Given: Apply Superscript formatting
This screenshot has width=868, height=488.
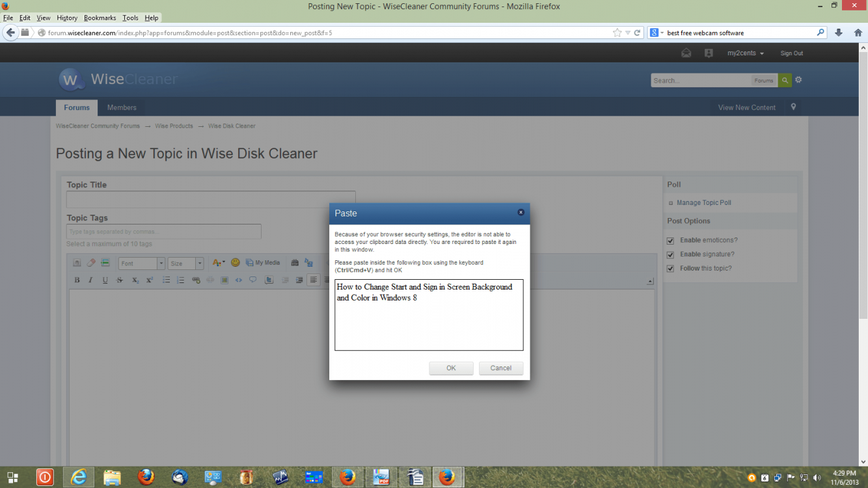Looking at the screenshot, I should [150, 280].
